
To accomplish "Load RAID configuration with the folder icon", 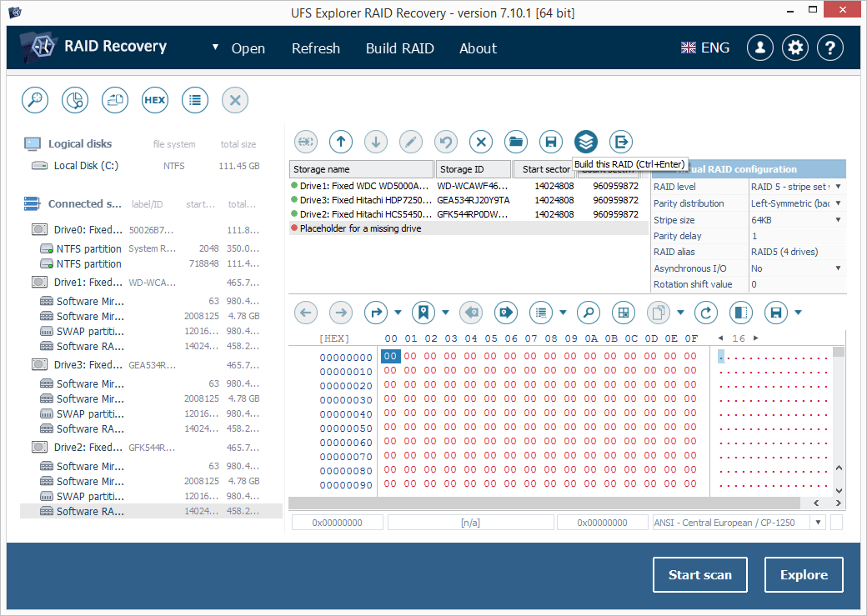I will [516, 142].
